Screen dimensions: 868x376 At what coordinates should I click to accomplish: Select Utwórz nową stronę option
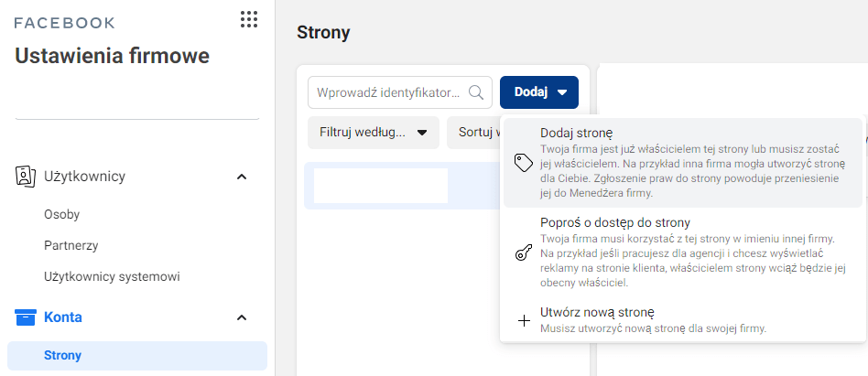[x=597, y=312]
